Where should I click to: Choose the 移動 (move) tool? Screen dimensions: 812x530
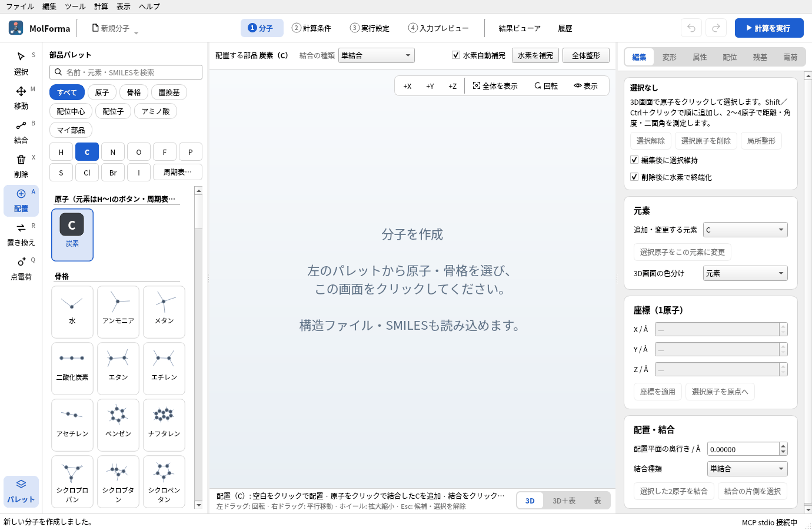point(21,98)
